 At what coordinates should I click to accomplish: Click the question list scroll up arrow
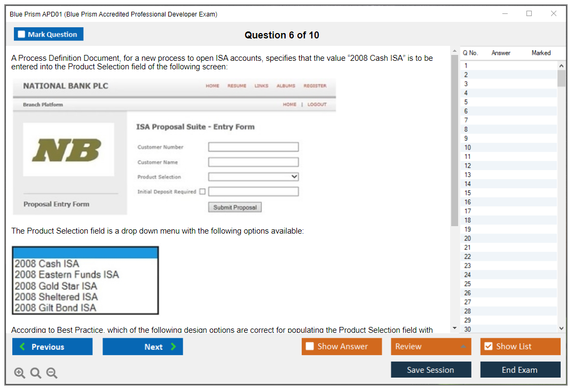coord(561,65)
